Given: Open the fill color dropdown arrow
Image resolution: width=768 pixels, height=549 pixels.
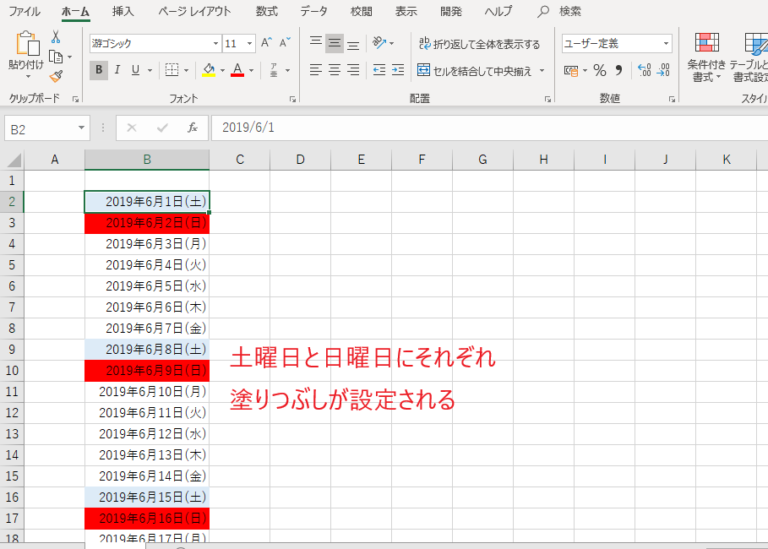Looking at the screenshot, I should (222, 71).
